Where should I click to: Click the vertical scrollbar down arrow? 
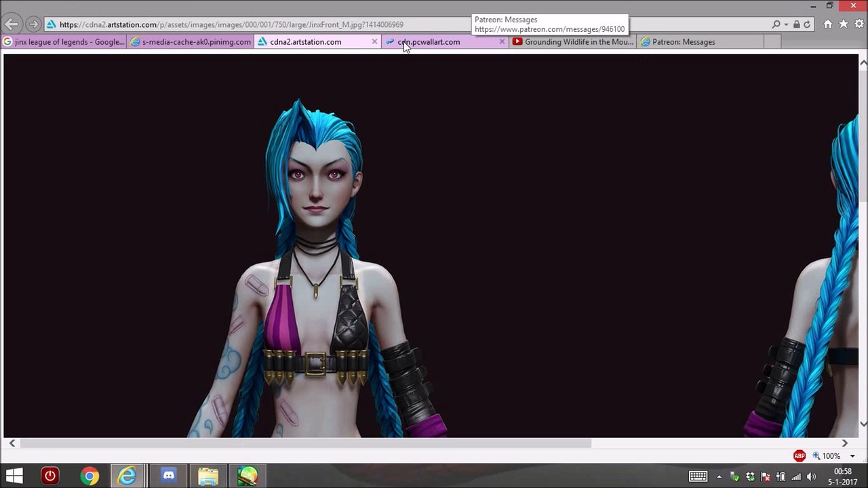863,424
